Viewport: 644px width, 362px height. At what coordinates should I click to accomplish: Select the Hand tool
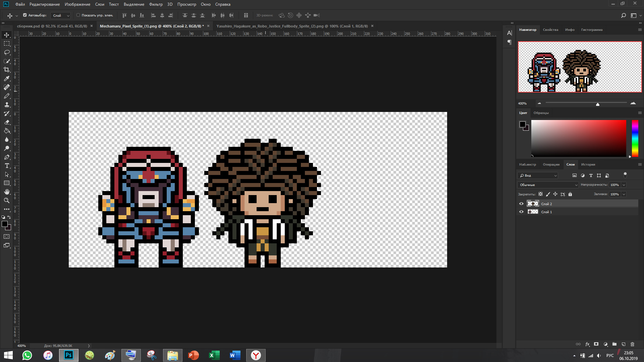click(7, 192)
